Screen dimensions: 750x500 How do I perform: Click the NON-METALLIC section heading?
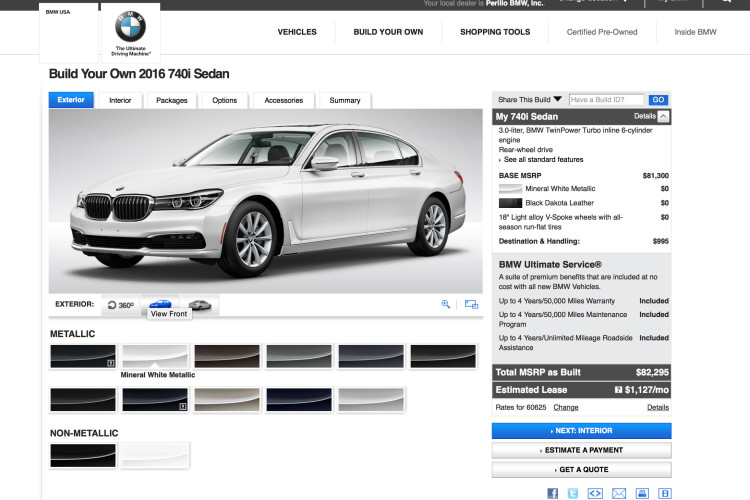click(84, 433)
